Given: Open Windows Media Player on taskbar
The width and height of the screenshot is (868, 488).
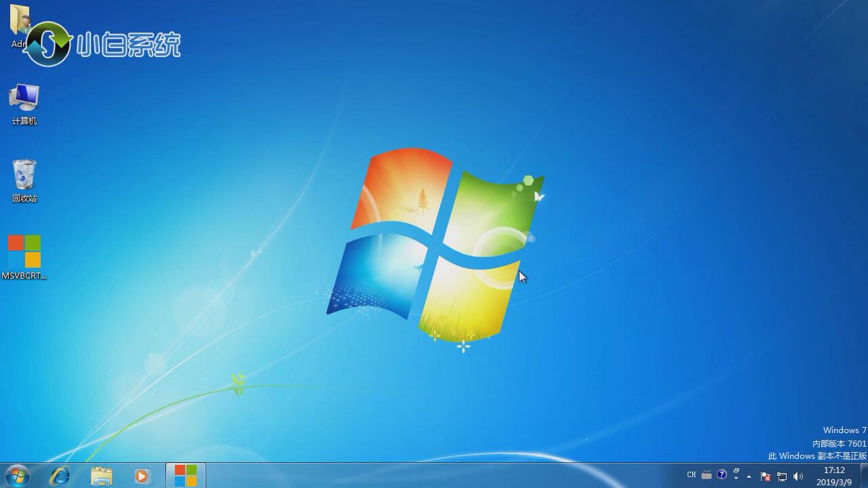Looking at the screenshot, I should (x=142, y=476).
